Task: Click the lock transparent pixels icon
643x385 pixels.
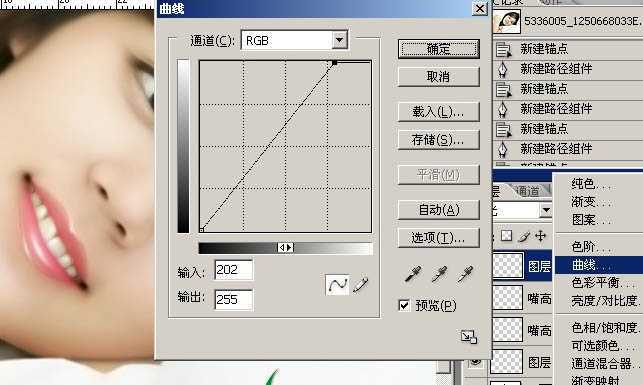Action: 506,236
